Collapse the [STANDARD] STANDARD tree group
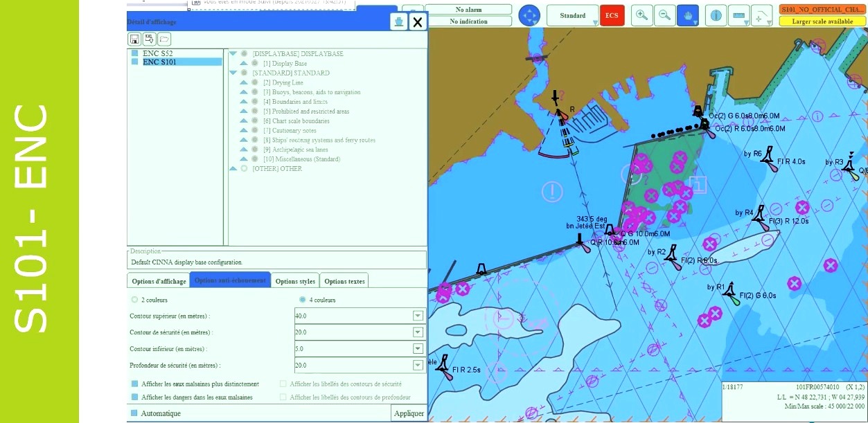The height and width of the screenshot is (423, 868). pos(233,73)
